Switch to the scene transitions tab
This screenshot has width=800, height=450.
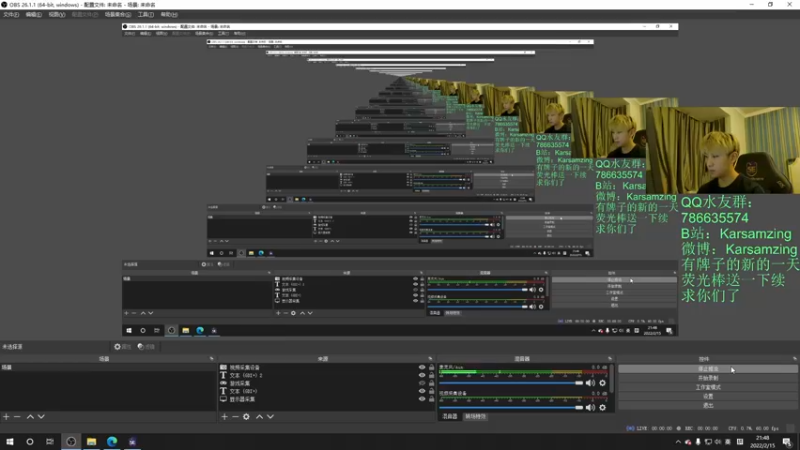click(x=476, y=417)
